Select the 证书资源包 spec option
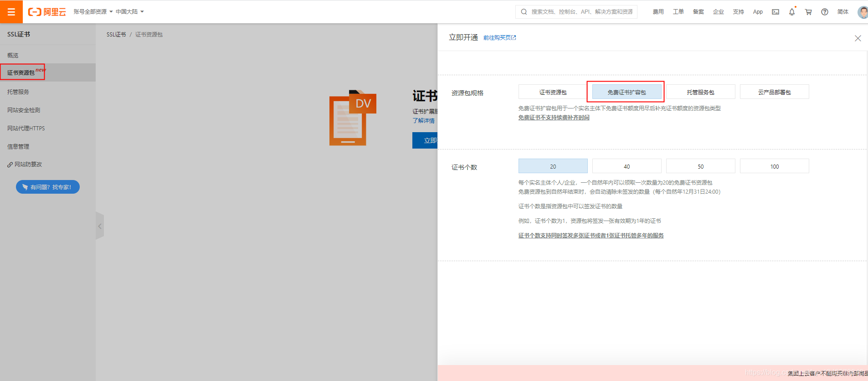This screenshot has width=868, height=381. [553, 92]
